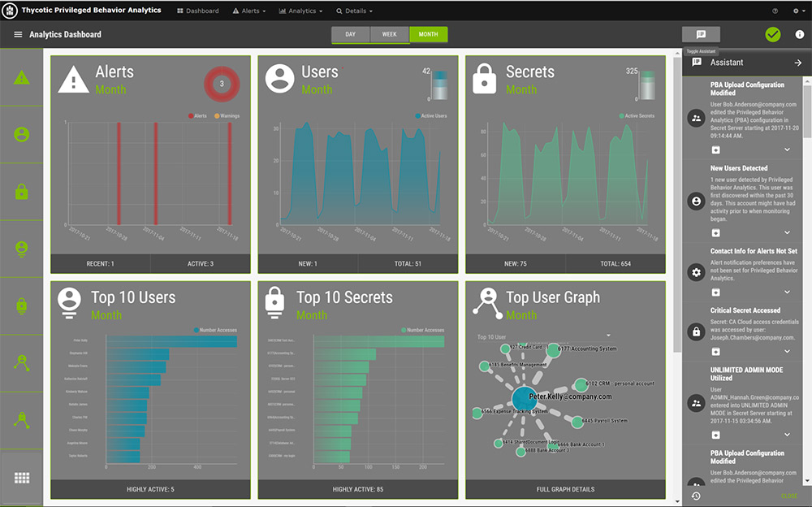The image size is (812, 507).
Task: Click the Thycotic logo icon
Action: coord(9,11)
